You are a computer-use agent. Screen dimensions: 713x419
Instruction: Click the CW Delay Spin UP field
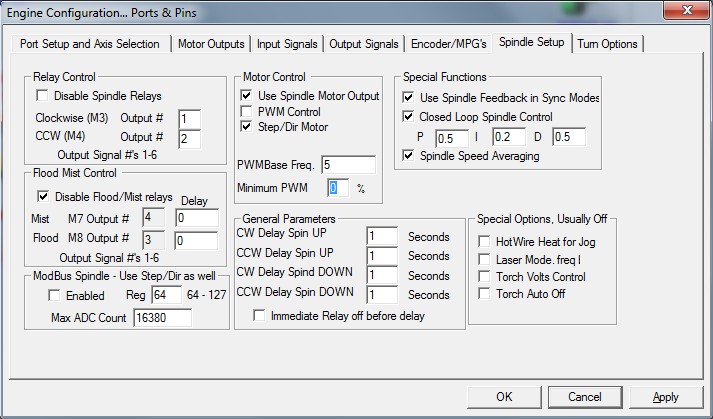click(x=382, y=237)
